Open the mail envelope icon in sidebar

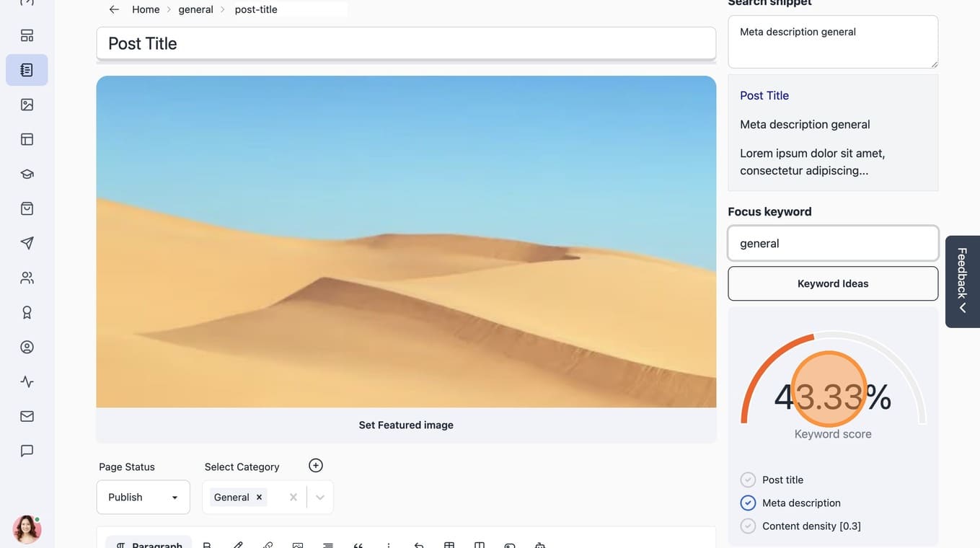click(x=27, y=416)
